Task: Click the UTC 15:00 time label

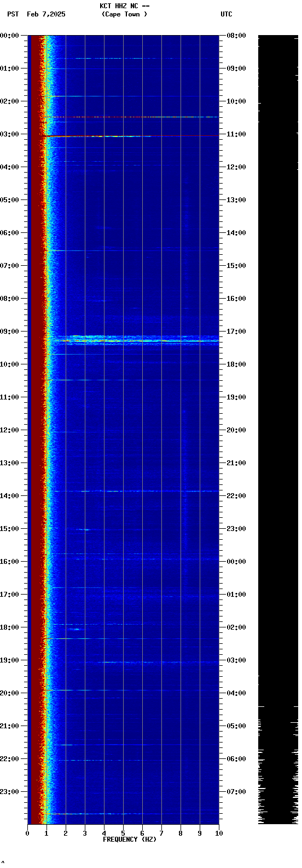Action: point(236,266)
